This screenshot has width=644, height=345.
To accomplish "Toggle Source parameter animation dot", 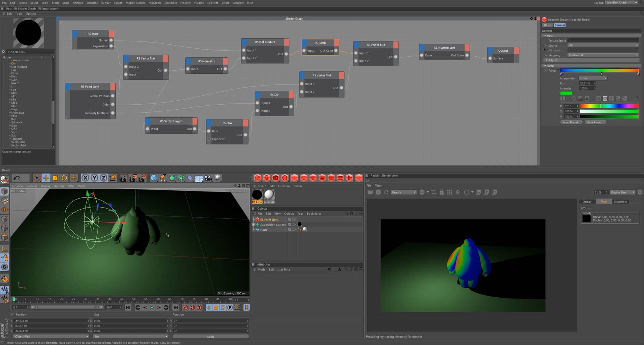I will click(x=546, y=46).
